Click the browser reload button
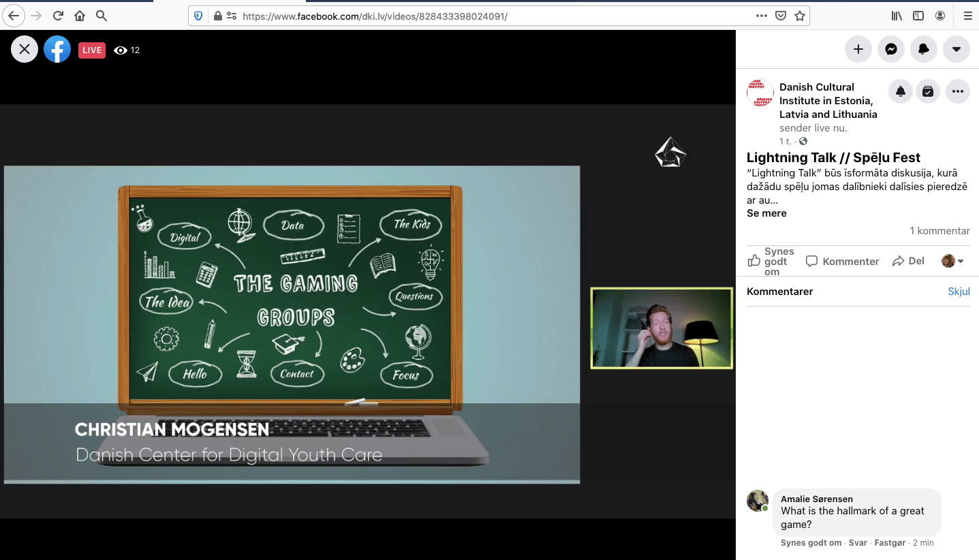The image size is (979, 560). (58, 16)
